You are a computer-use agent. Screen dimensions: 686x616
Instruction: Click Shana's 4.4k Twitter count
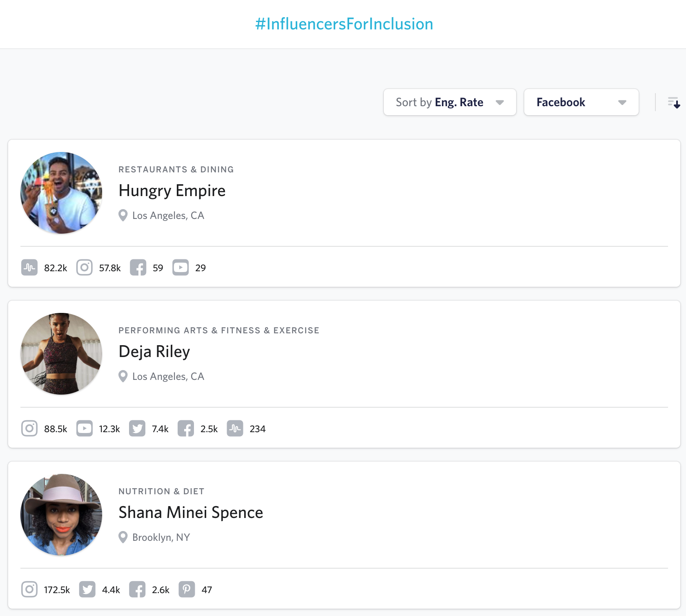click(111, 590)
